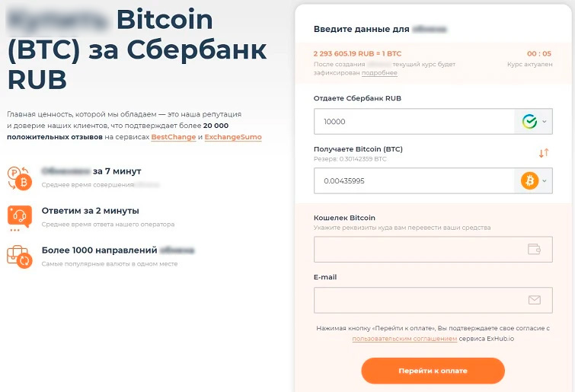Screen dimensions: 575x392
Task: Focus the E-mail input field
Action: point(419,300)
